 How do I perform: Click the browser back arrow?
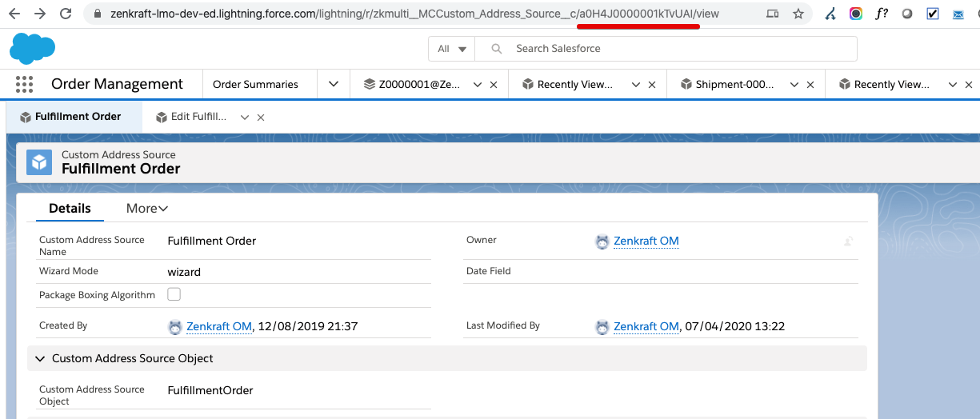(x=14, y=14)
